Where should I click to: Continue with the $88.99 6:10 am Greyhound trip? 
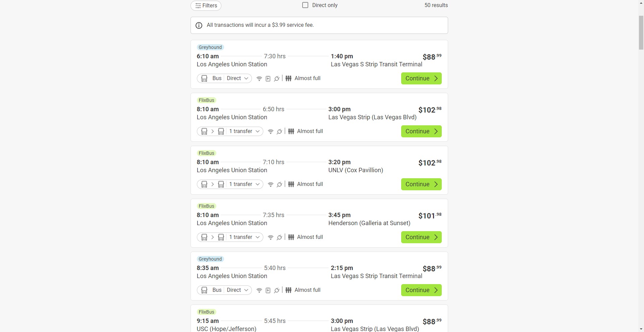click(421, 78)
